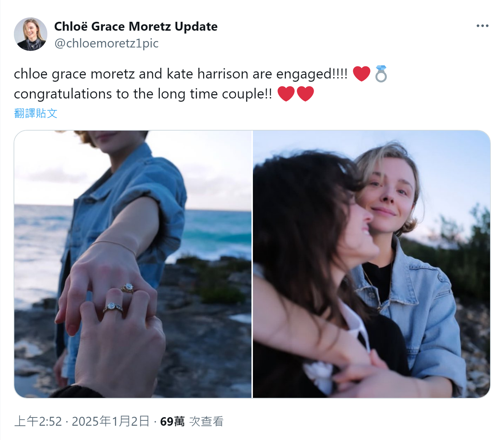Select the 'congratulations to the long time couple' line

coord(143,94)
